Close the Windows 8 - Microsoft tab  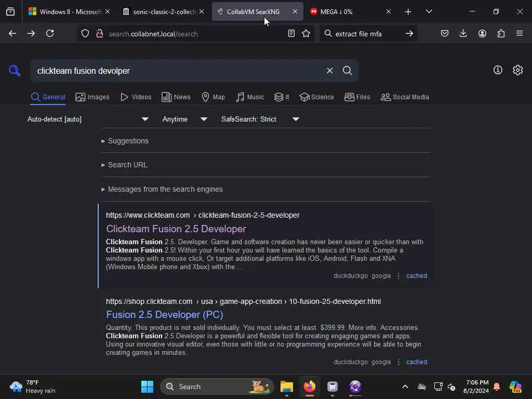pyautogui.click(x=108, y=11)
